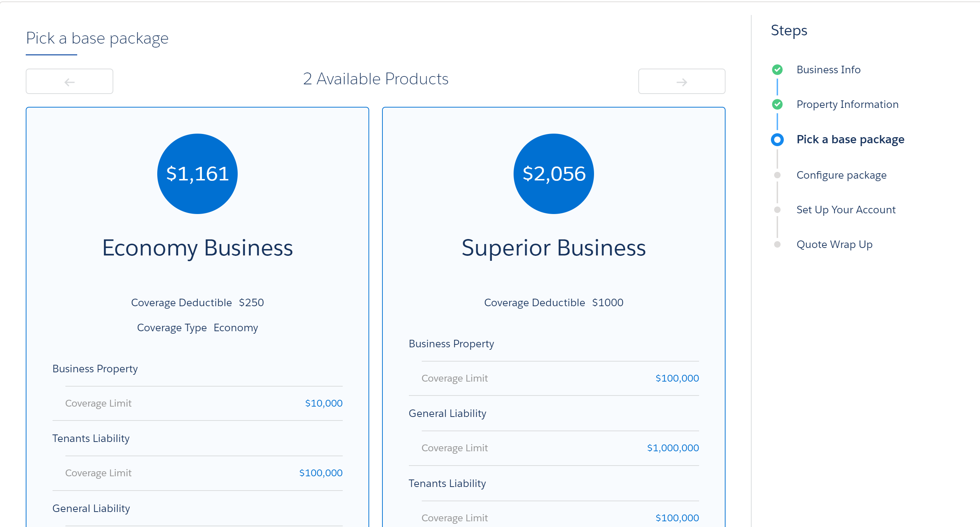Click Economy's Business Property section label

pos(95,369)
